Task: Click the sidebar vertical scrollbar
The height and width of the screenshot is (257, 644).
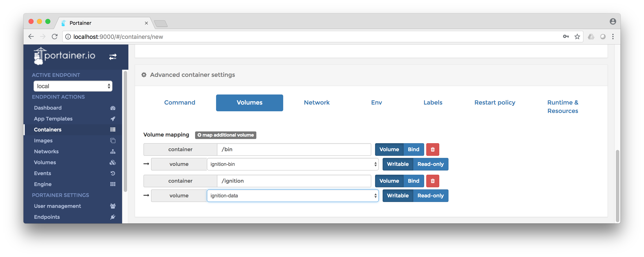Action: 125,131
